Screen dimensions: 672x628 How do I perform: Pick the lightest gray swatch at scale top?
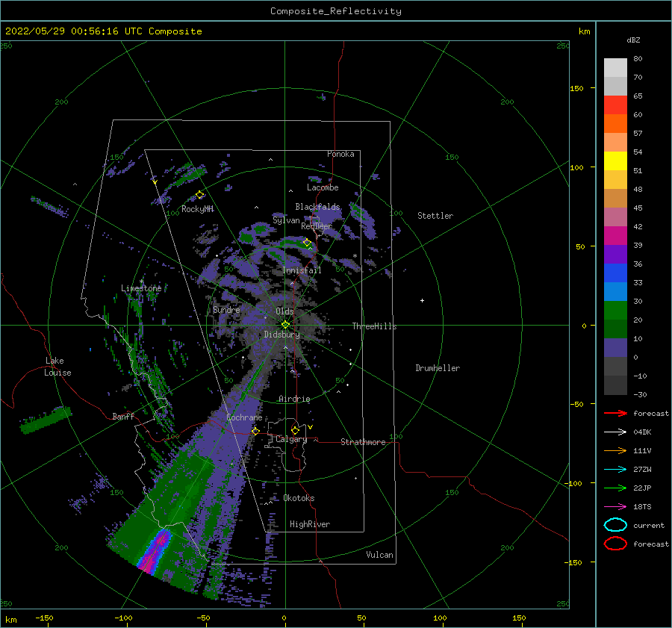click(615, 68)
